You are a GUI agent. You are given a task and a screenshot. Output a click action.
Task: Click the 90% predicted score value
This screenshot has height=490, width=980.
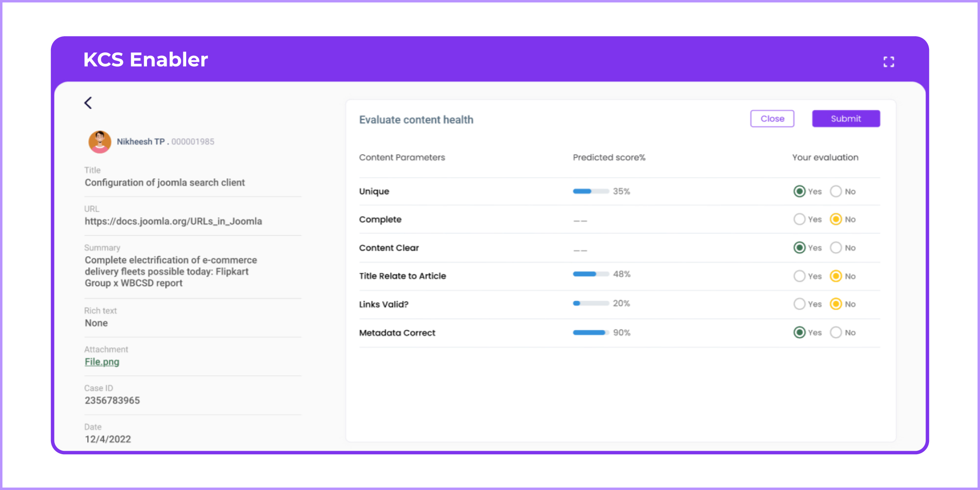621,332
